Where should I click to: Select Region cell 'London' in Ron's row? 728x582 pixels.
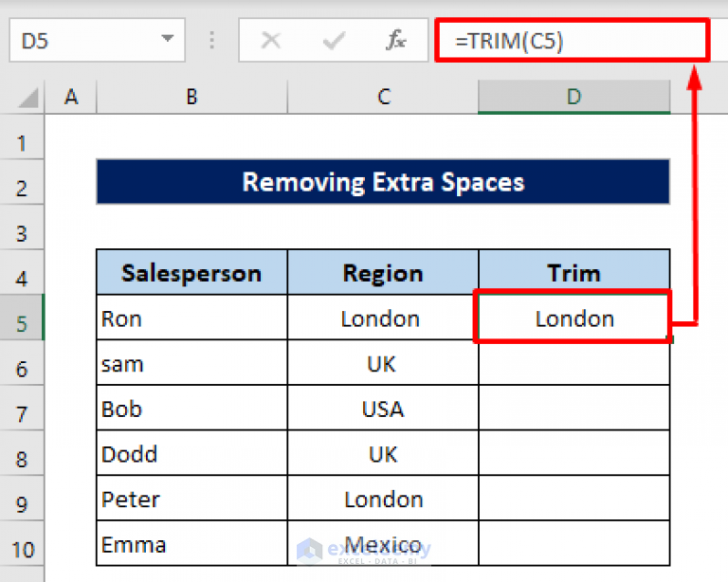[383, 318]
